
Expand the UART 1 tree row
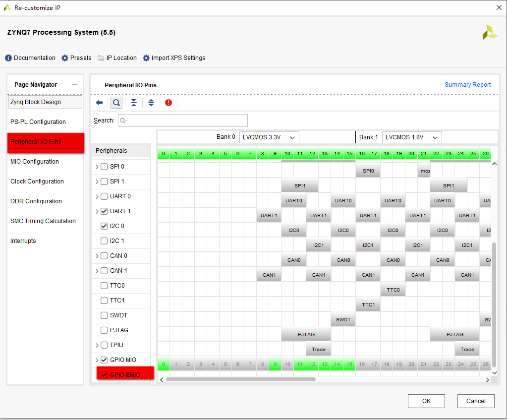[97, 211]
